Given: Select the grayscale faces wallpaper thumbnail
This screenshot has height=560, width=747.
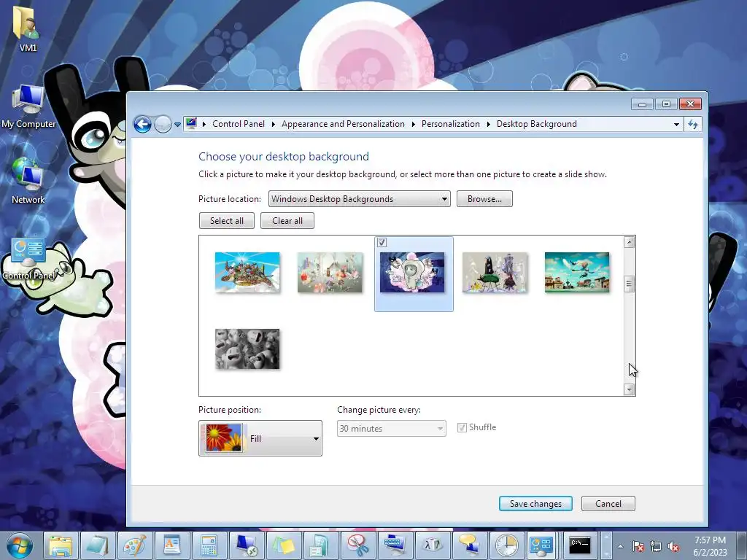Looking at the screenshot, I should coord(247,349).
